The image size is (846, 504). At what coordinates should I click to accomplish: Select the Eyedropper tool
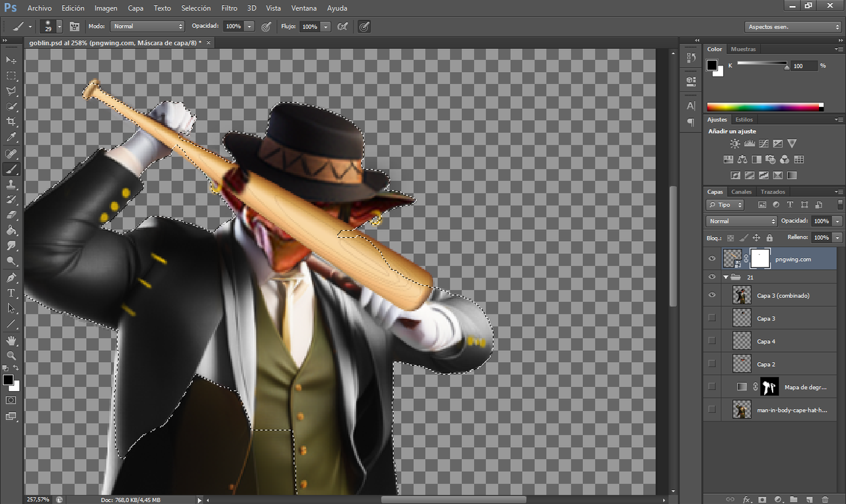pos(11,137)
